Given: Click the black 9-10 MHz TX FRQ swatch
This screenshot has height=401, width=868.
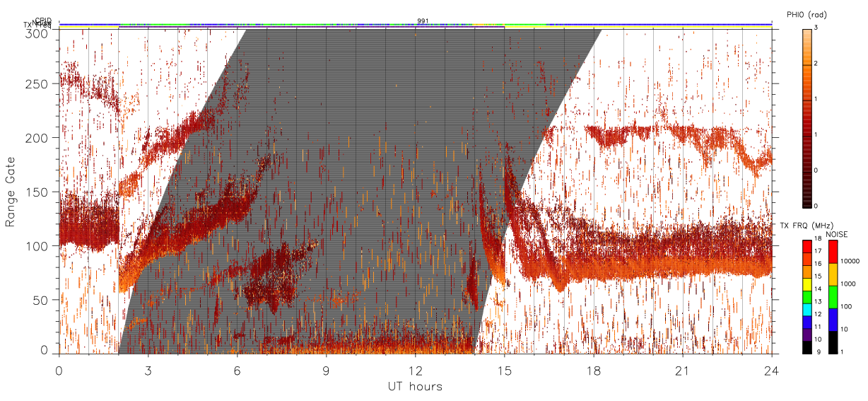Looking at the screenshot, I should click(x=807, y=347).
